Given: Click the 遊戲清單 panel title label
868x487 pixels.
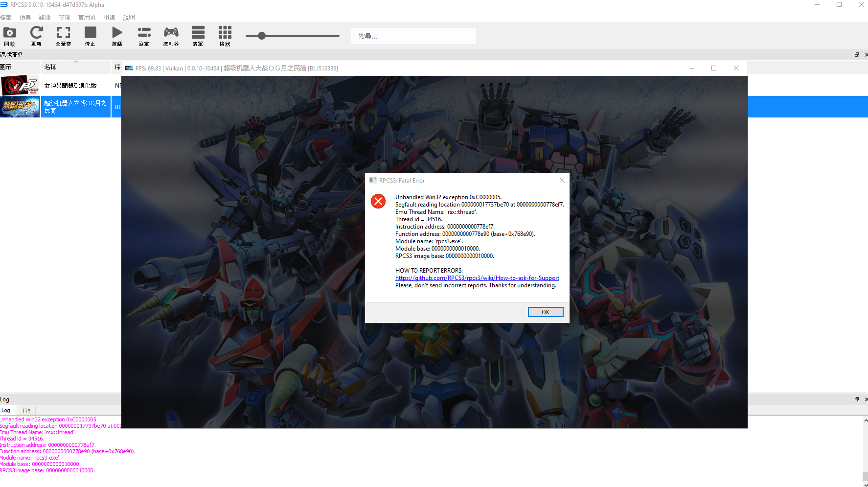Looking at the screenshot, I should 12,55.
